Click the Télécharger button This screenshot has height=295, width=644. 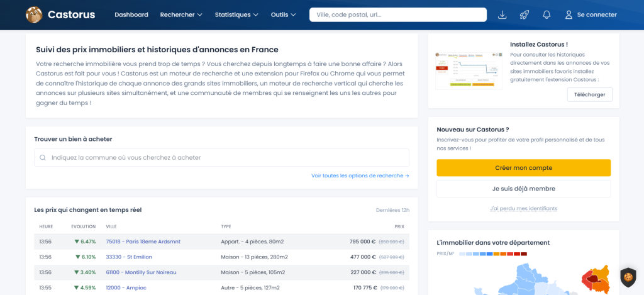click(590, 94)
